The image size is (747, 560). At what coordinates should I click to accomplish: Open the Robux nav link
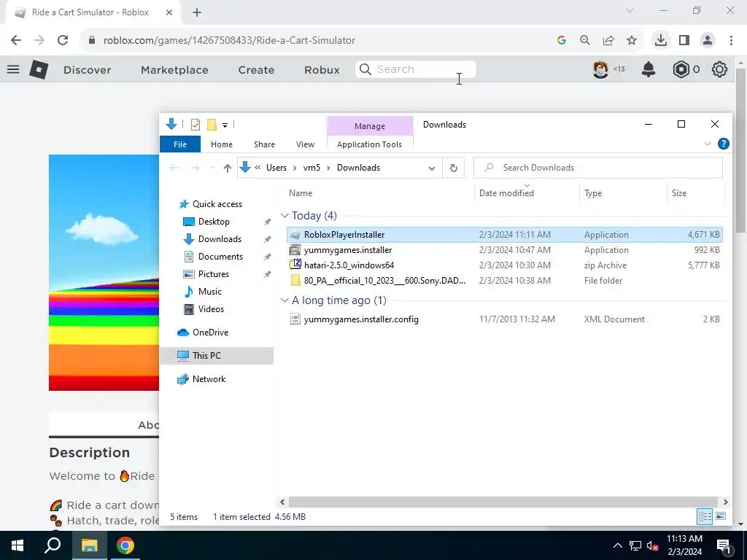322,70
